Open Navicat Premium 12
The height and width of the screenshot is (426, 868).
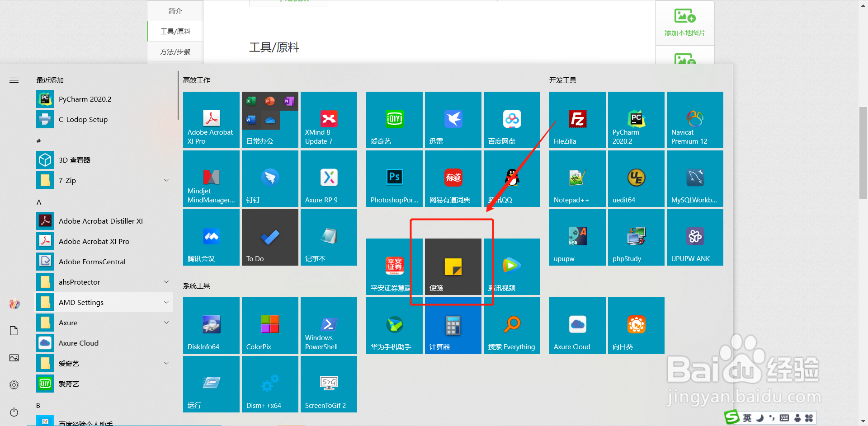(694, 120)
